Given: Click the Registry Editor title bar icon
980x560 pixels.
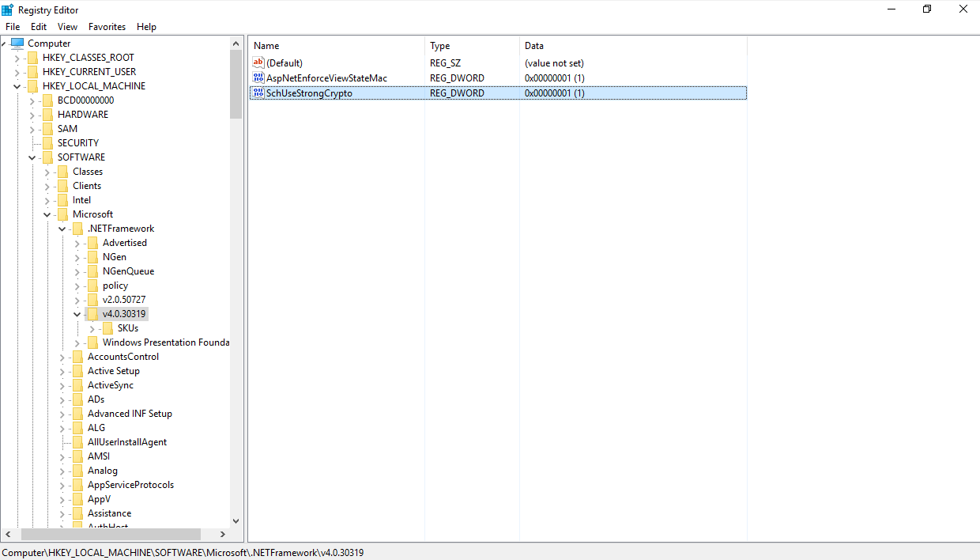Looking at the screenshot, I should click(7, 9).
